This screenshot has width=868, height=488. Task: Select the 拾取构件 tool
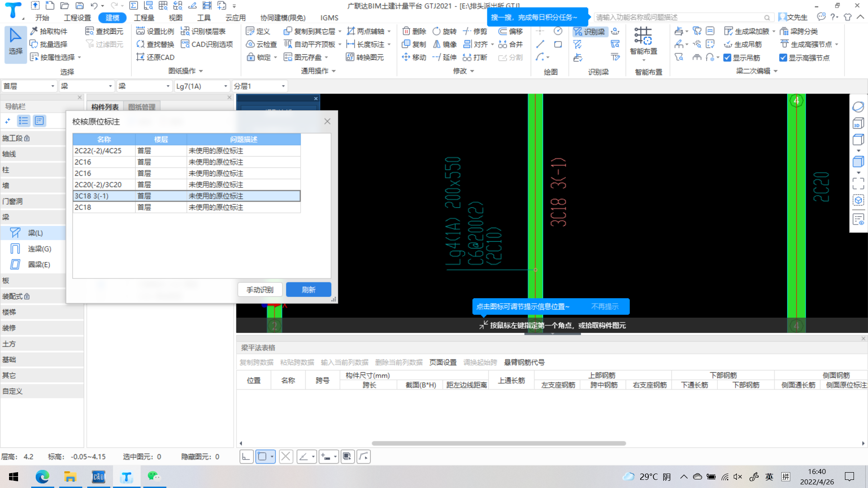pyautogui.click(x=48, y=31)
